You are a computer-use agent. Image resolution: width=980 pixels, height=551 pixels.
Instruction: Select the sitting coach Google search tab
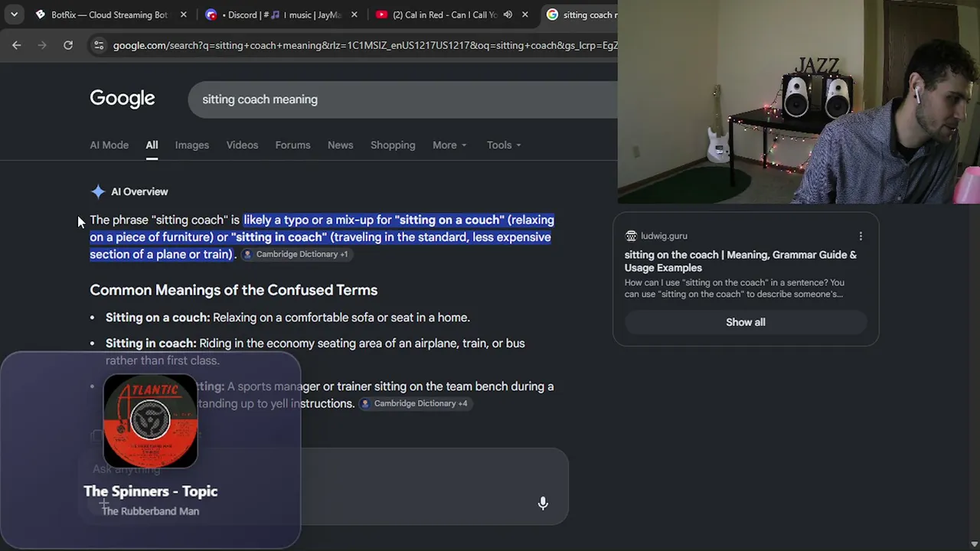click(582, 15)
